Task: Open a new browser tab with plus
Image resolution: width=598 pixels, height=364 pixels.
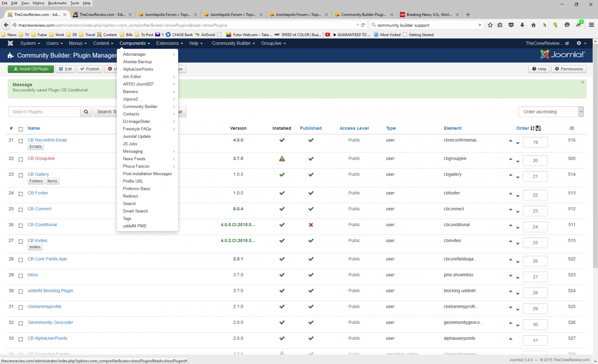Action: [468, 15]
